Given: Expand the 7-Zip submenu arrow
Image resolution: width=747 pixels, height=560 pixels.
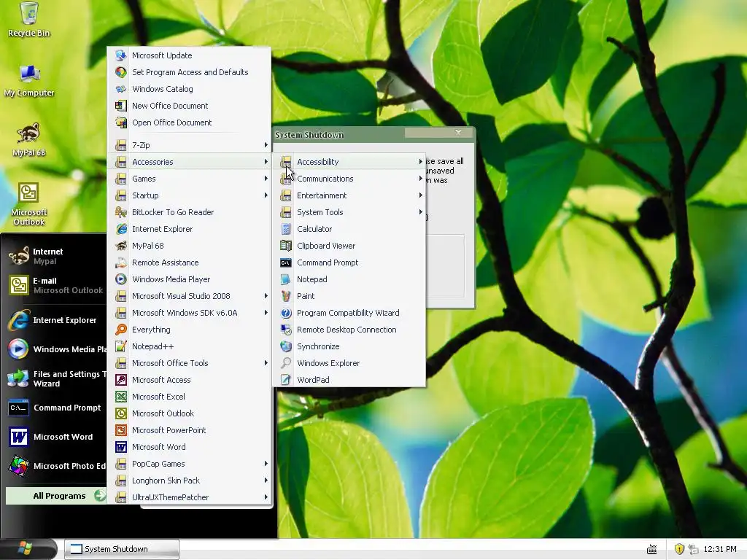Looking at the screenshot, I should (266, 145).
